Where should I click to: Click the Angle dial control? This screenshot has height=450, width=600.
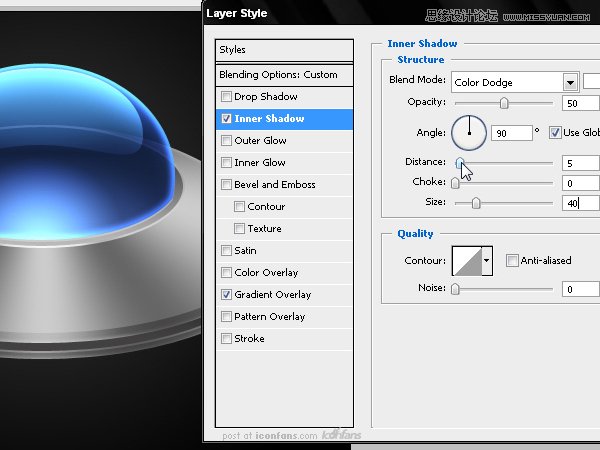[468, 132]
